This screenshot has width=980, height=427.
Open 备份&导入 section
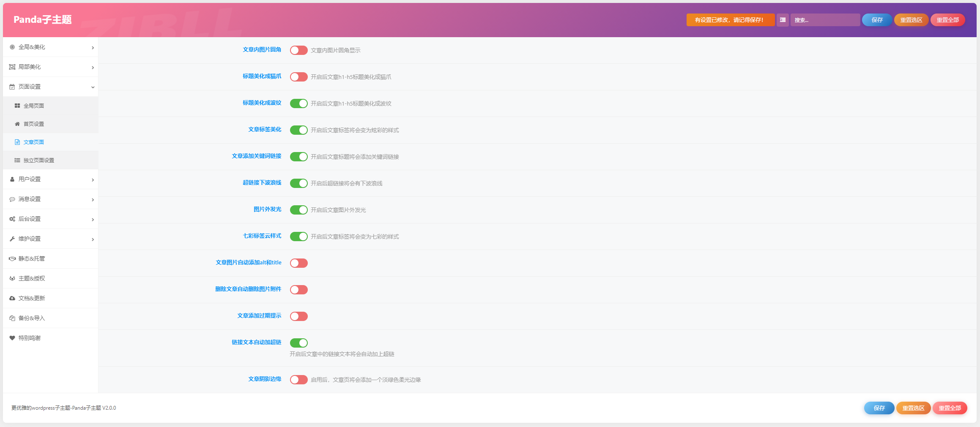pyautogui.click(x=50, y=318)
